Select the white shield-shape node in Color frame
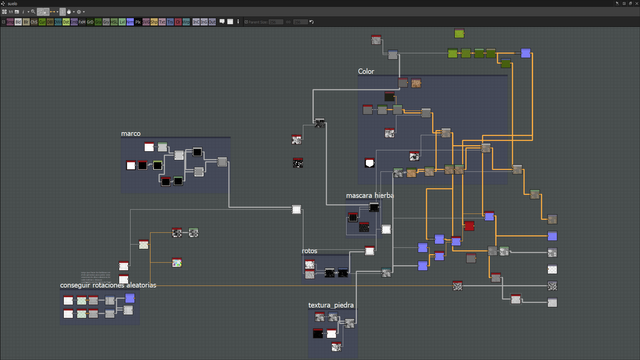The image size is (640, 360). click(369, 163)
